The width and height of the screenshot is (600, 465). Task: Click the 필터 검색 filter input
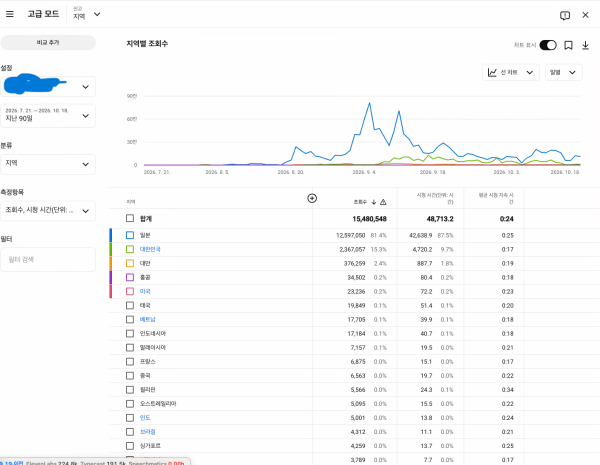pyautogui.click(x=48, y=259)
